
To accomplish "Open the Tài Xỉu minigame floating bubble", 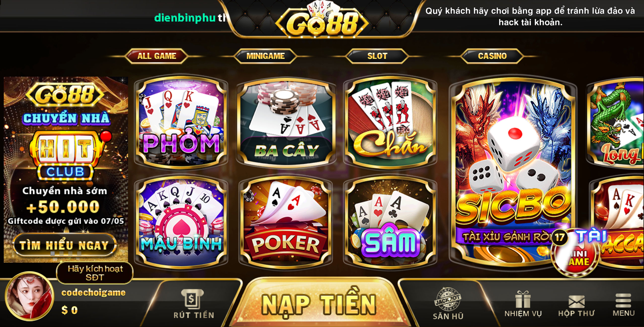I will click(576, 253).
